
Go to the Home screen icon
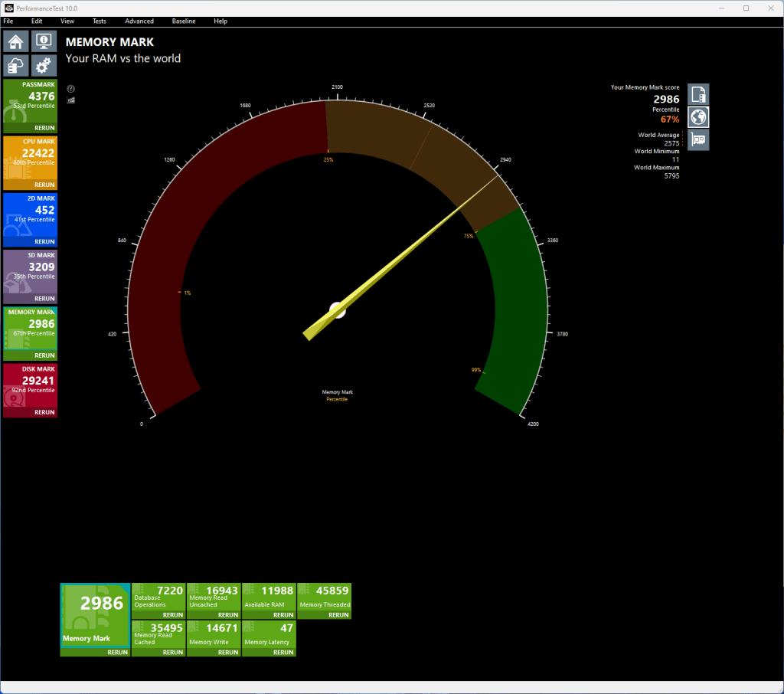pos(16,41)
